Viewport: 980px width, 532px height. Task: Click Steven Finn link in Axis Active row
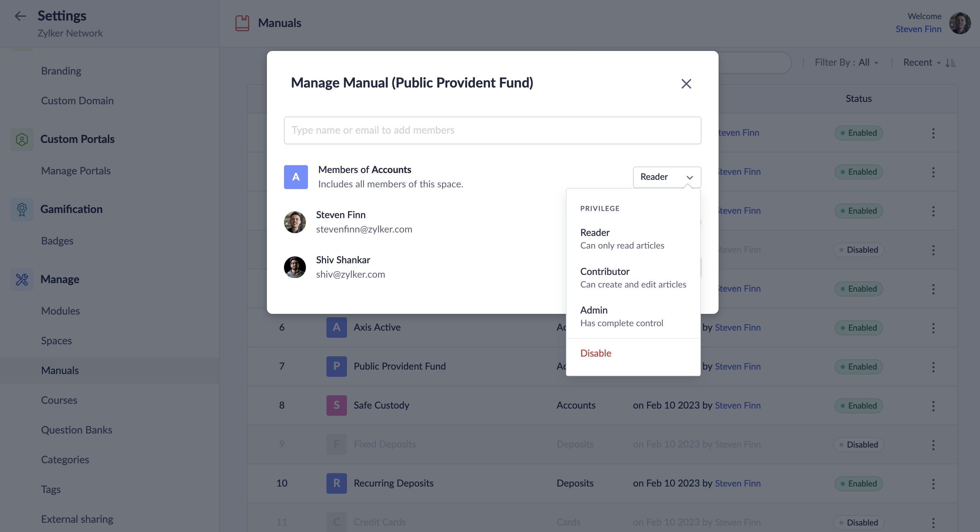click(737, 328)
